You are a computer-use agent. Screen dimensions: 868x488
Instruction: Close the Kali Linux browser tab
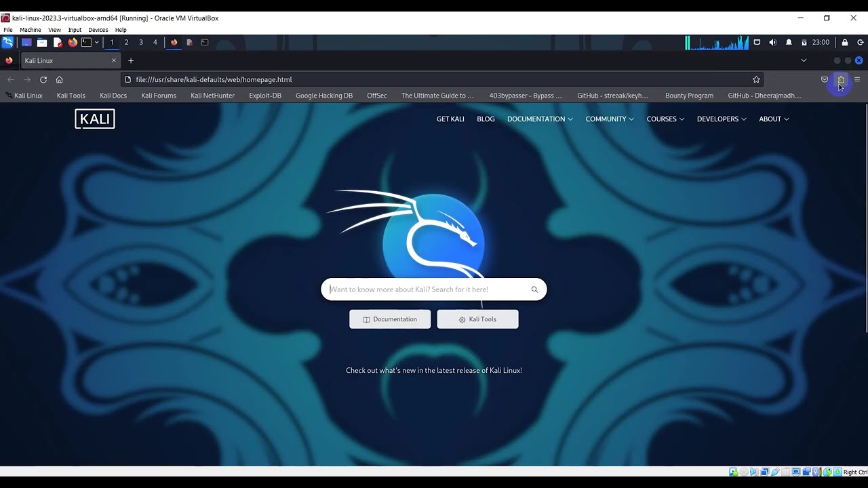[x=114, y=60]
